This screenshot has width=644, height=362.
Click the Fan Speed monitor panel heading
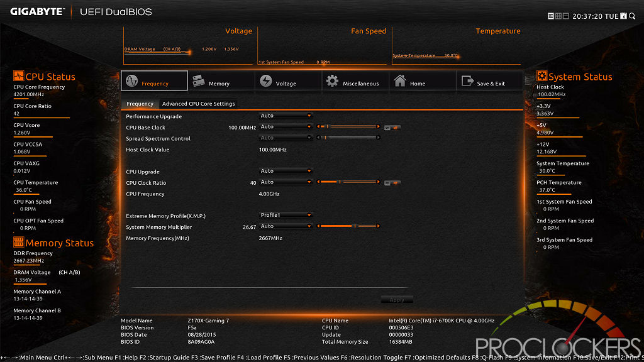(x=369, y=31)
